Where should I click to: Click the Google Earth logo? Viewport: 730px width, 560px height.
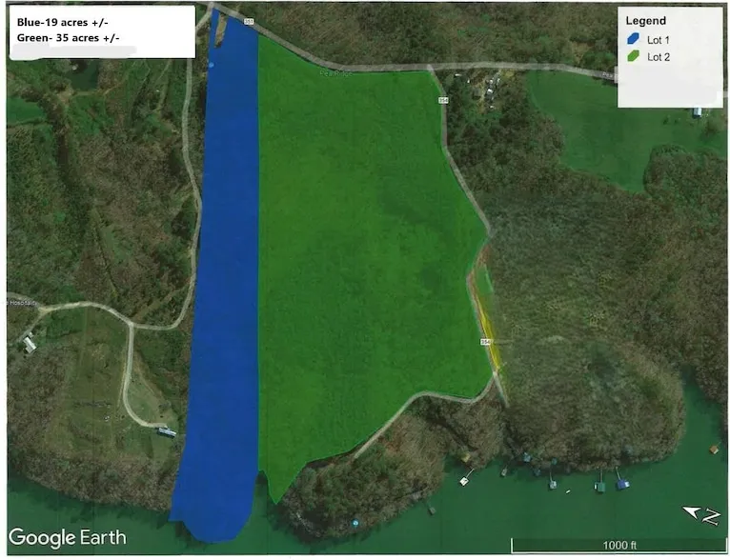click(67, 537)
